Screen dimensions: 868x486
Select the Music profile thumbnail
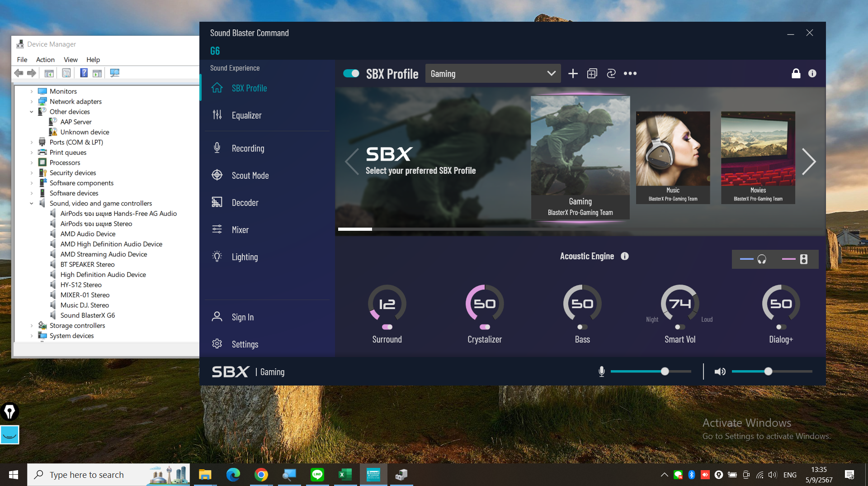[x=673, y=157]
